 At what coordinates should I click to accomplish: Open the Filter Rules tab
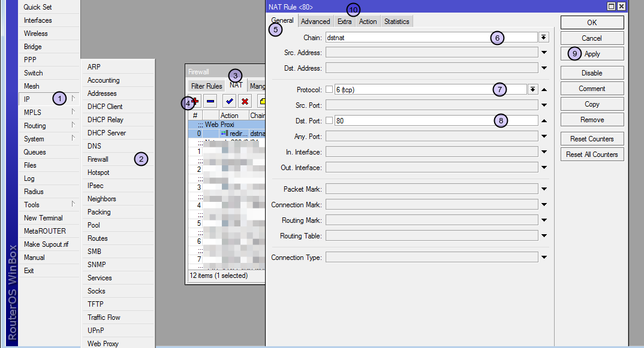pos(206,86)
